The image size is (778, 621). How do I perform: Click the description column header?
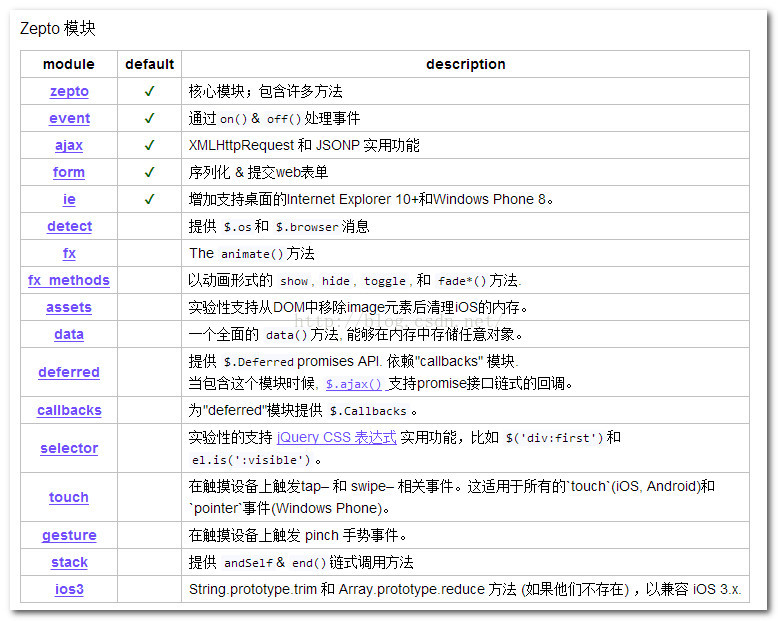[465, 64]
